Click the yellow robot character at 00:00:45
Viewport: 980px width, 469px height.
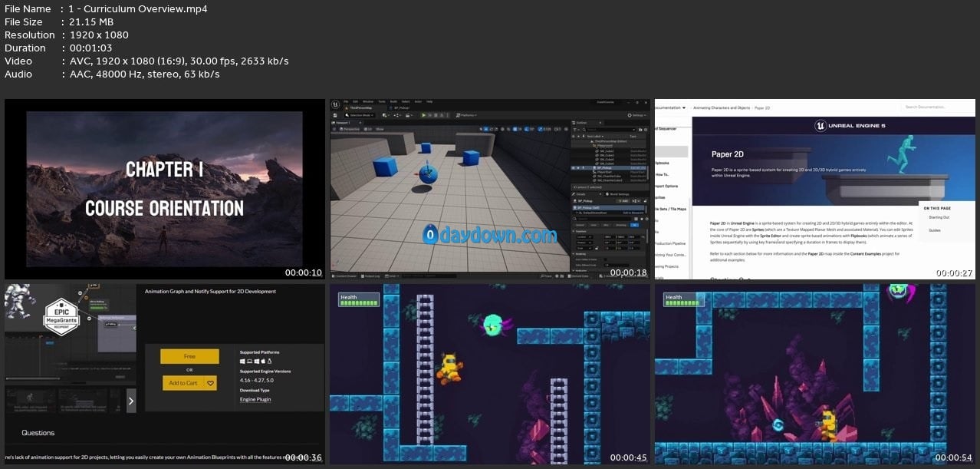click(x=449, y=368)
